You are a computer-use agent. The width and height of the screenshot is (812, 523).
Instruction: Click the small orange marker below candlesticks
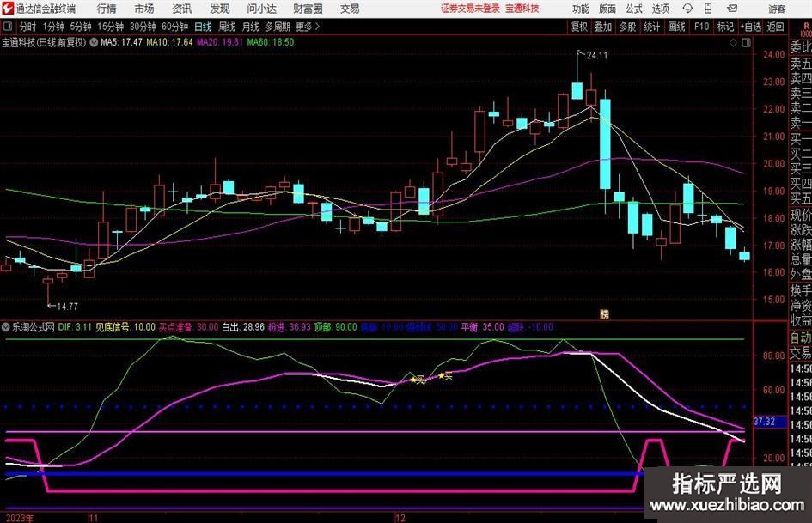coord(604,313)
